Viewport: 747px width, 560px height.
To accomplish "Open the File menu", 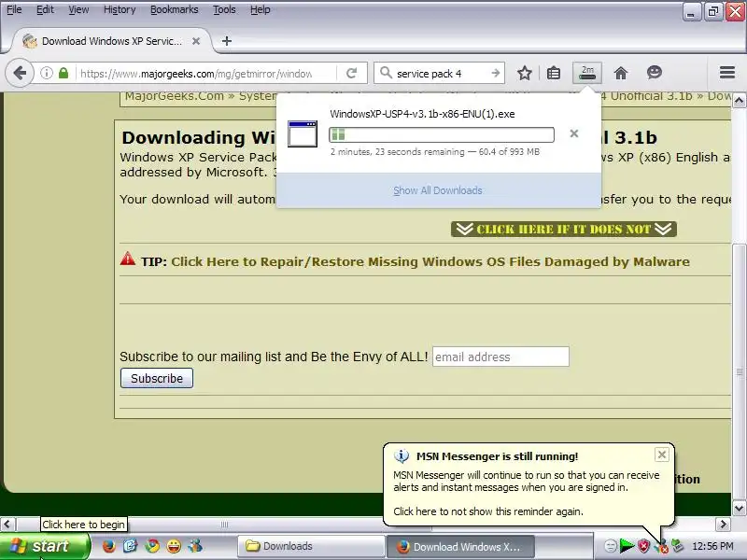I will click(14, 9).
